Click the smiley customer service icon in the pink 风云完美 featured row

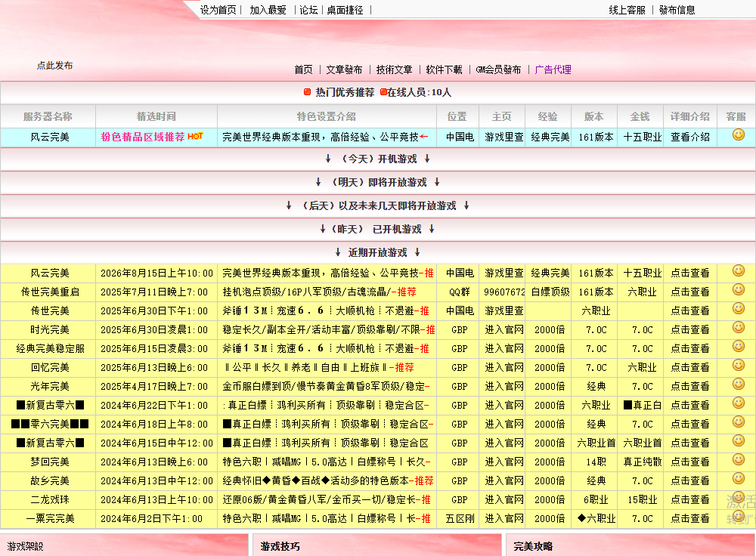click(738, 135)
